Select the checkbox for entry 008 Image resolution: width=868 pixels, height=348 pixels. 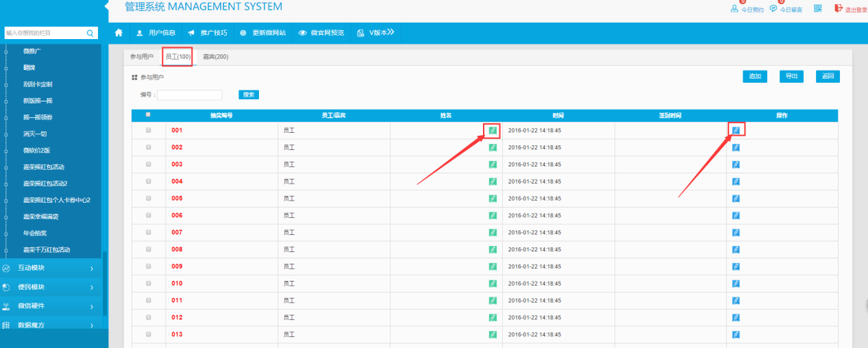click(x=149, y=249)
